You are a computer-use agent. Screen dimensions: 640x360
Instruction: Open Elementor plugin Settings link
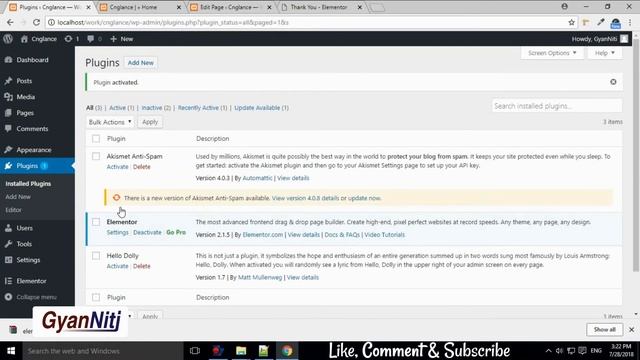[x=117, y=232]
